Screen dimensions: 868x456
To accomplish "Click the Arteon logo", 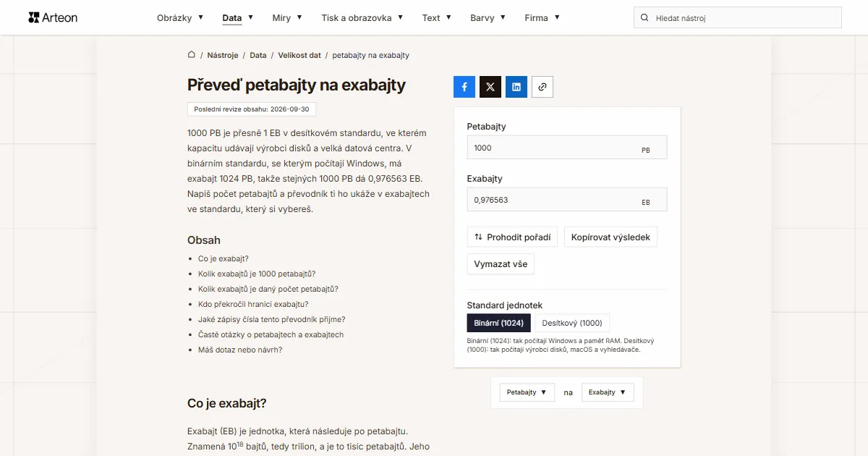I will tap(53, 17).
